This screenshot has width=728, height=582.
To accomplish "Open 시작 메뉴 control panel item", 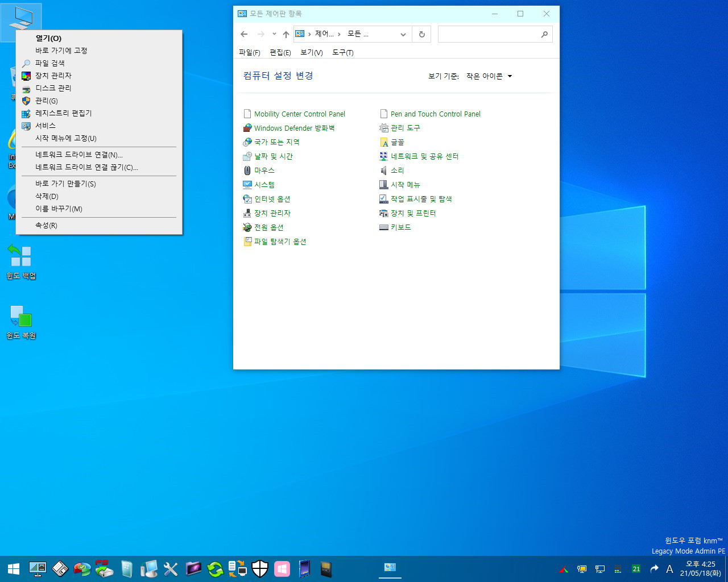I will click(x=400, y=185).
